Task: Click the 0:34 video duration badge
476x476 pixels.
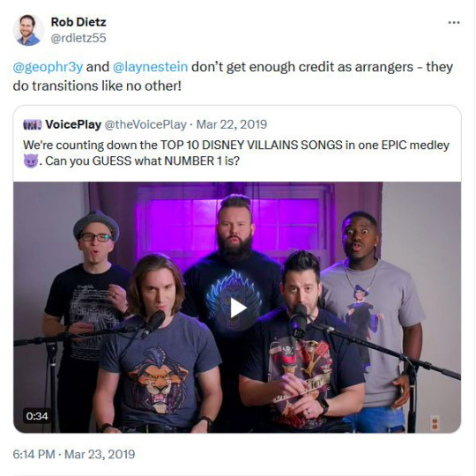Action: point(37,416)
